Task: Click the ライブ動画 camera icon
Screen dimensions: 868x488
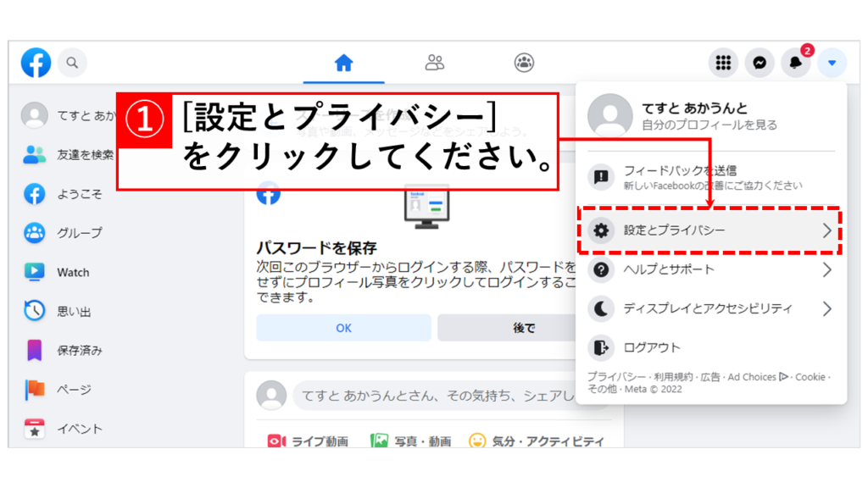Action: (x=276, y=441)
